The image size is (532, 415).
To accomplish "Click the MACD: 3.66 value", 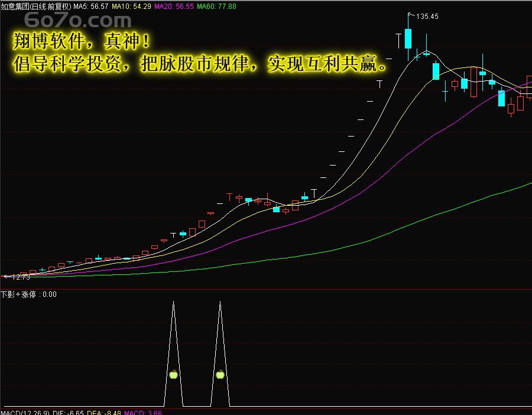I will [x=143, y=413].
